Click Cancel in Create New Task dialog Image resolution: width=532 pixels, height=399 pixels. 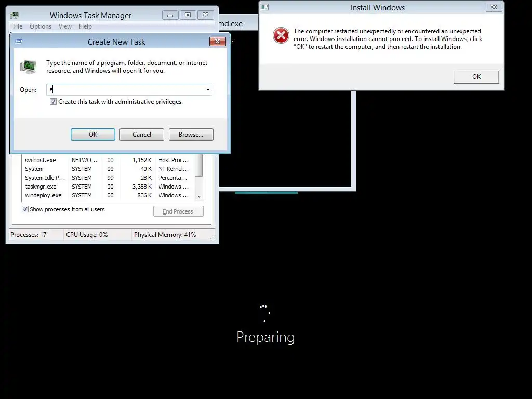point(142,135)
